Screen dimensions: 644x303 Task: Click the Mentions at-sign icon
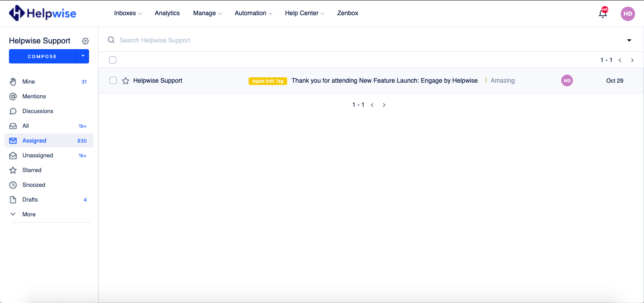pos(13,97)
